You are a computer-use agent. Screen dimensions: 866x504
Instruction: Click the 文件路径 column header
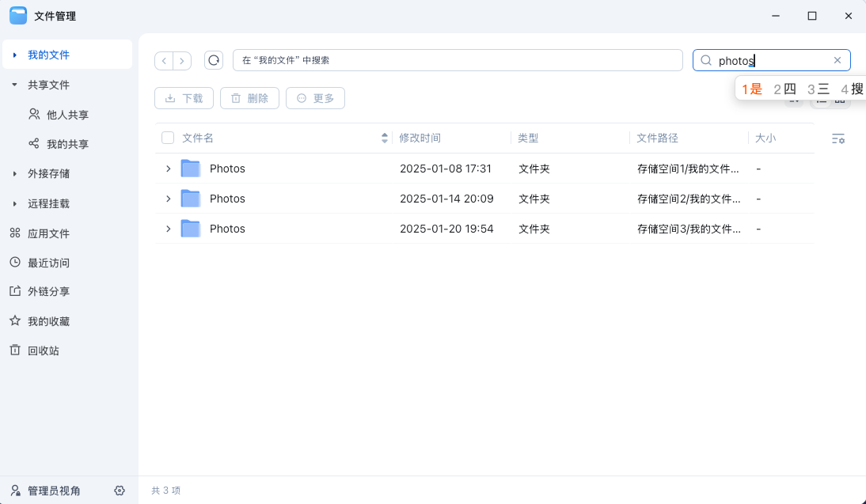click(657, 138)
